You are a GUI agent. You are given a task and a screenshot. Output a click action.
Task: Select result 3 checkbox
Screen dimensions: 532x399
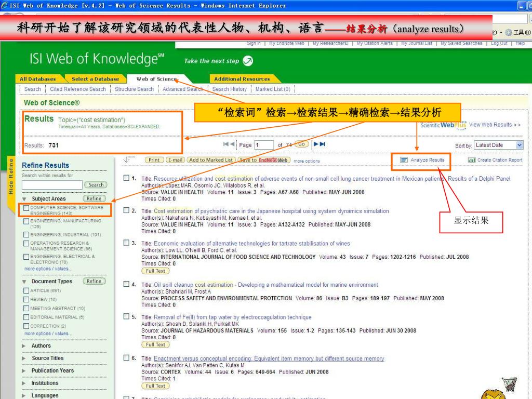126,243
